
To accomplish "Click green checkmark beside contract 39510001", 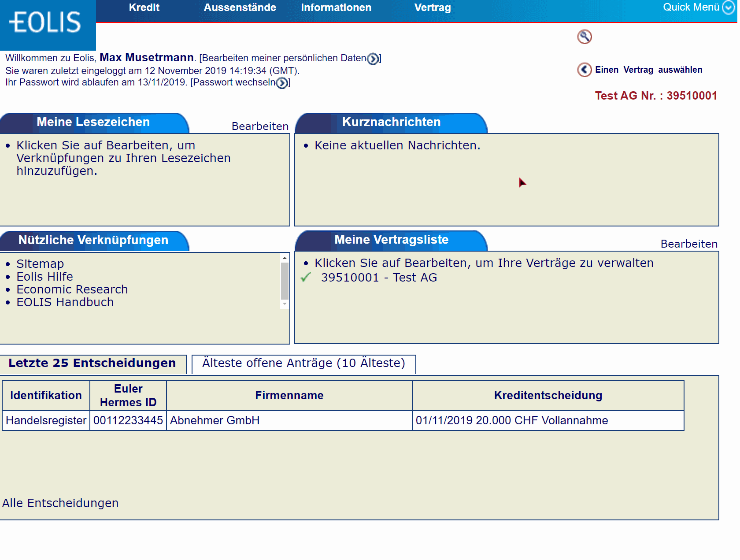I will pos(306,277).
